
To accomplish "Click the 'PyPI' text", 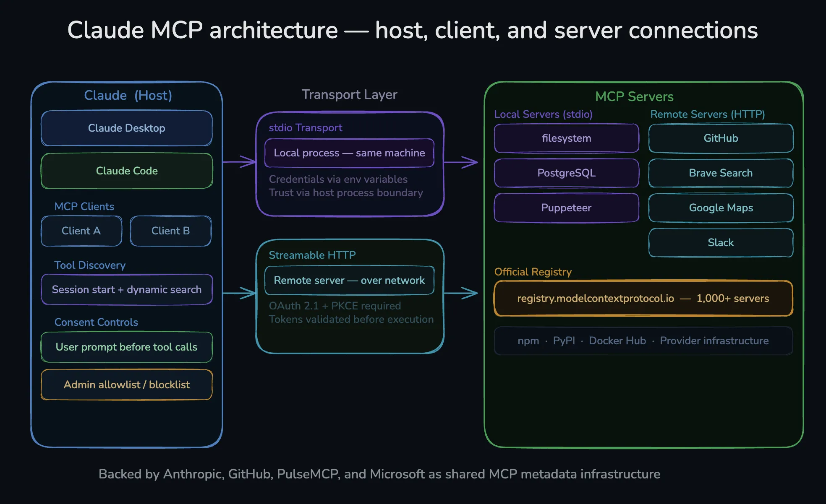I will click(x=564, y=340).
